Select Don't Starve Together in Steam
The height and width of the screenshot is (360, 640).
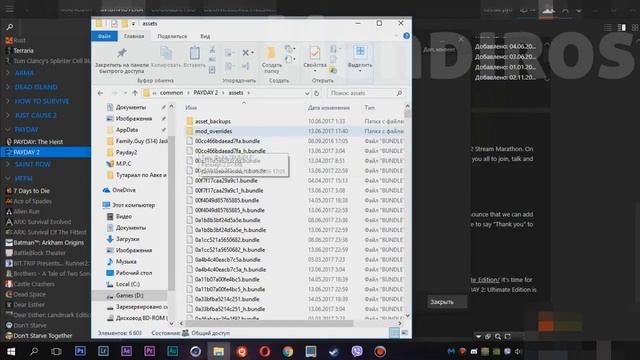43,336
